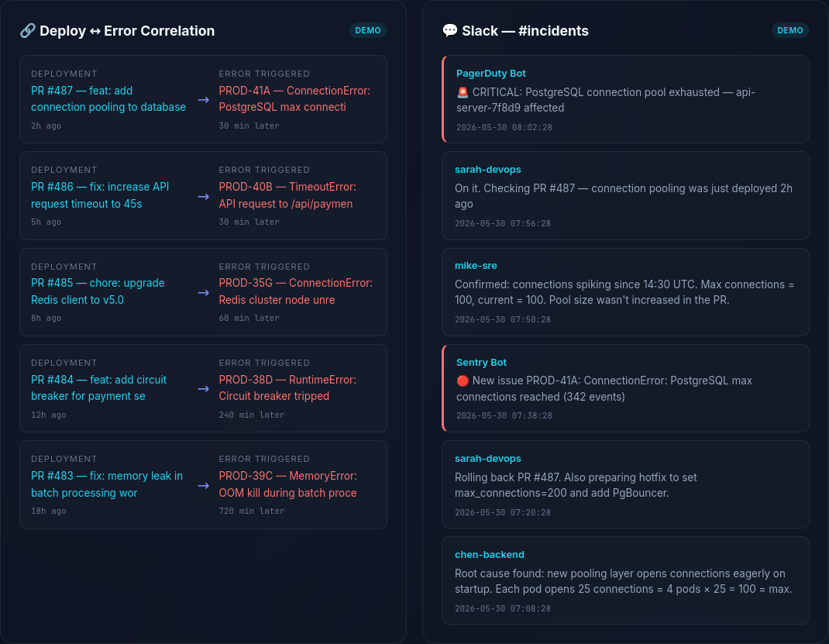829x644 pixels.
Task: Open PROD-38D RuntimeError circuit breaker tripped
Action: pos(287,387)
